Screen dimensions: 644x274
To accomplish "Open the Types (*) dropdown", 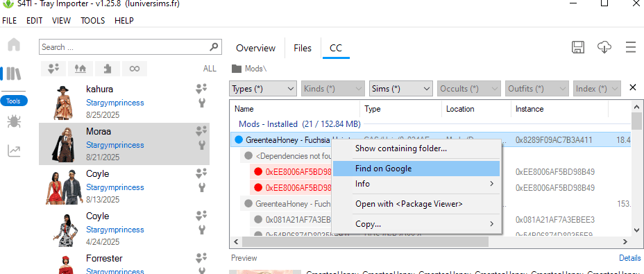I will [x=263, y=89].
